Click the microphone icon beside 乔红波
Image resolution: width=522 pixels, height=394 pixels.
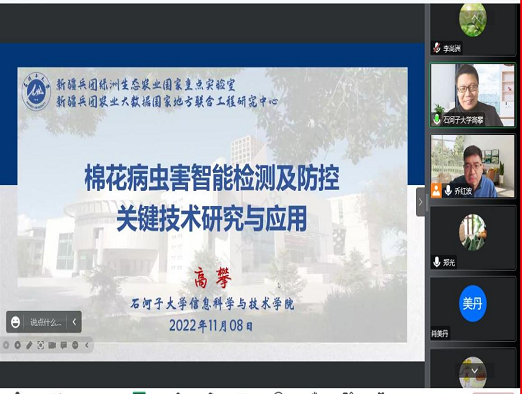(x=448, y=190)
